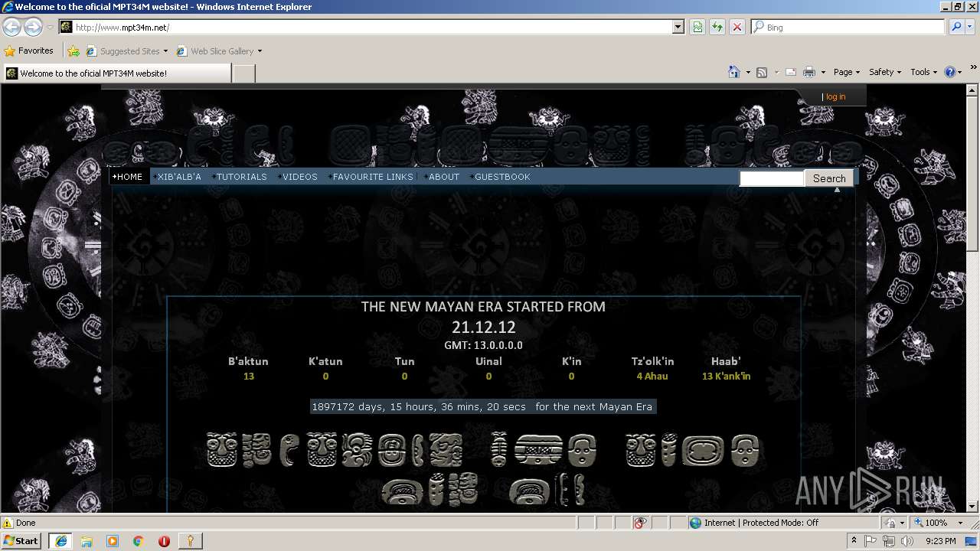Click the Bing search magnifier button
This screenshot has height=551, width=980.
click(955, 27)
